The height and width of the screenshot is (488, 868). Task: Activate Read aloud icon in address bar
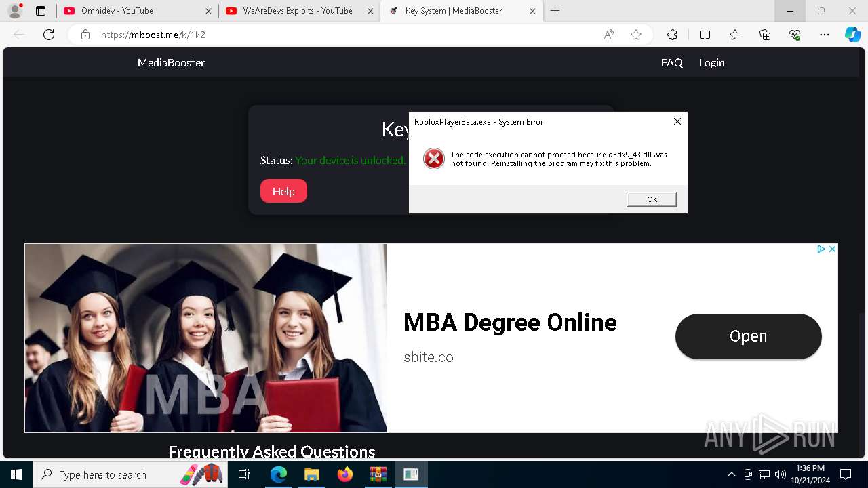609,35
